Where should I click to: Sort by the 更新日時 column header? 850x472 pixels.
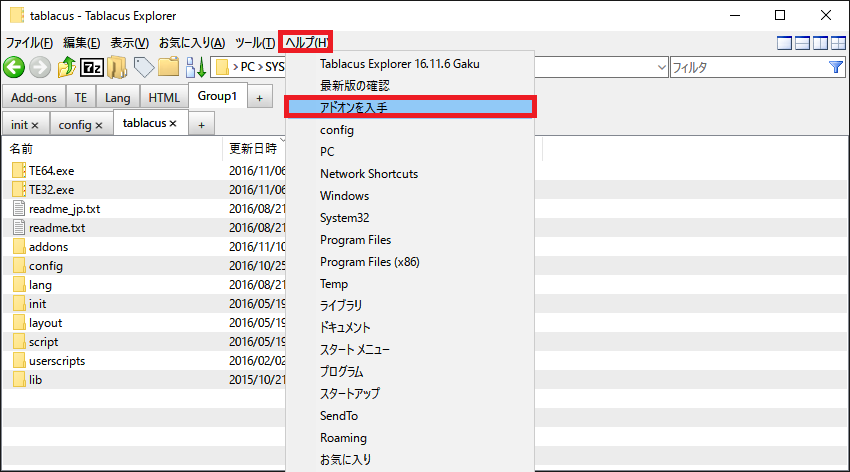click(254, 148)
